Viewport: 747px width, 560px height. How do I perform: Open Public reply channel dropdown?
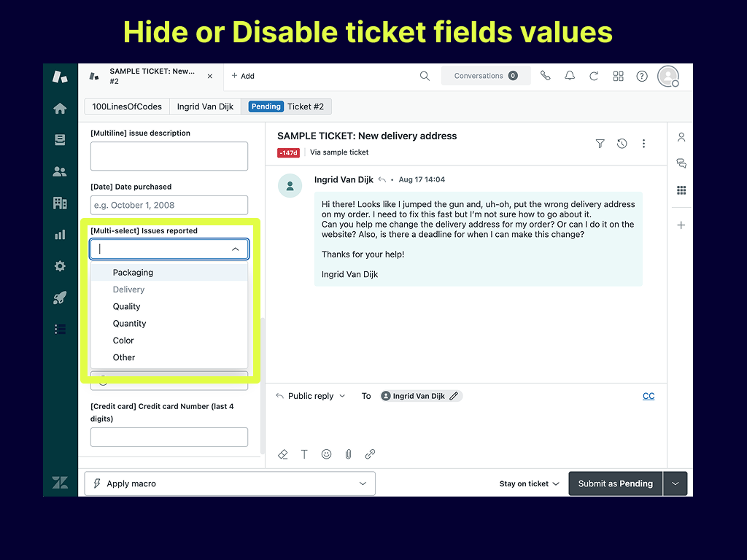311,396
